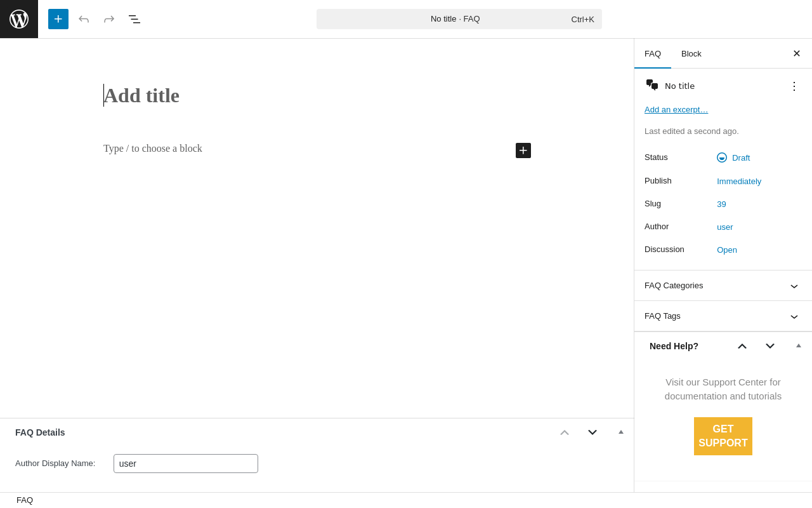Open the command palette search bar
The image size is (812, 508).
click(459, 19)
